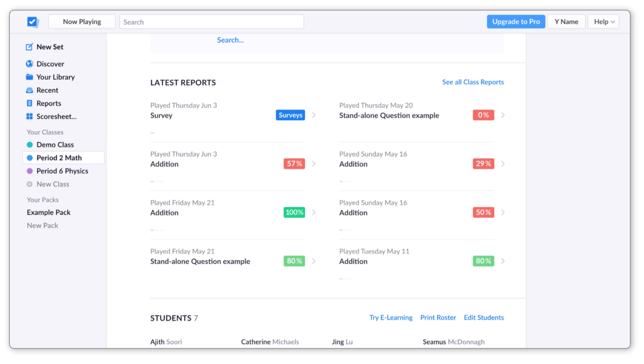Click the Scoresheet grid icon
This screenshot has width=644, height=364.
pos(30,117)
